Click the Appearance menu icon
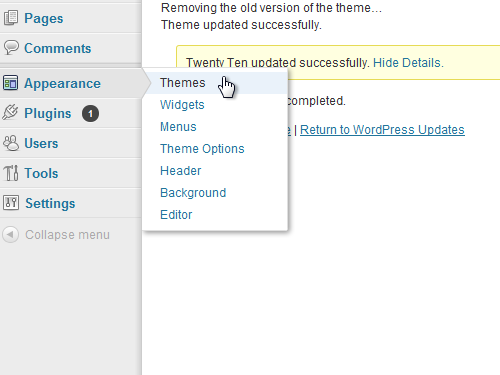The height and width of the screenshot is (375, 500). coord(10,83)
